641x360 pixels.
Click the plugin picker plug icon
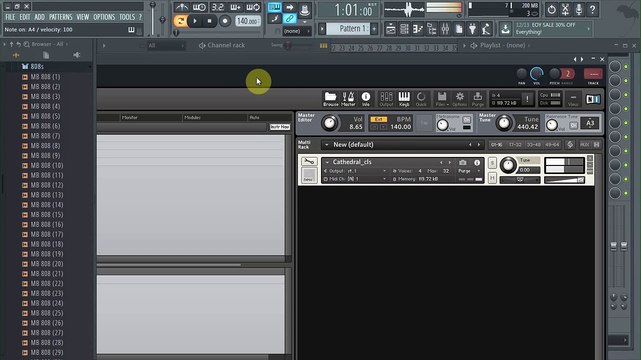tap(473, 29)
